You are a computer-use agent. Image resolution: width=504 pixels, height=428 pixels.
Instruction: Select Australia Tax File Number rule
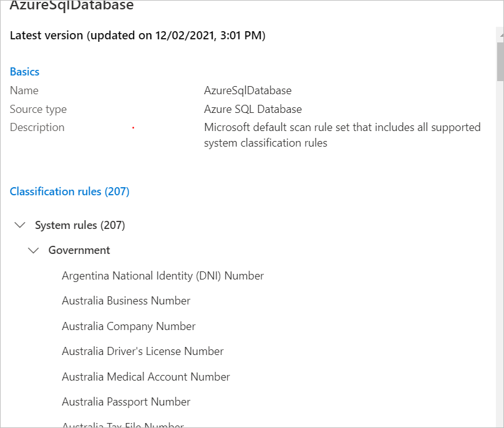(x=122, y=424)
